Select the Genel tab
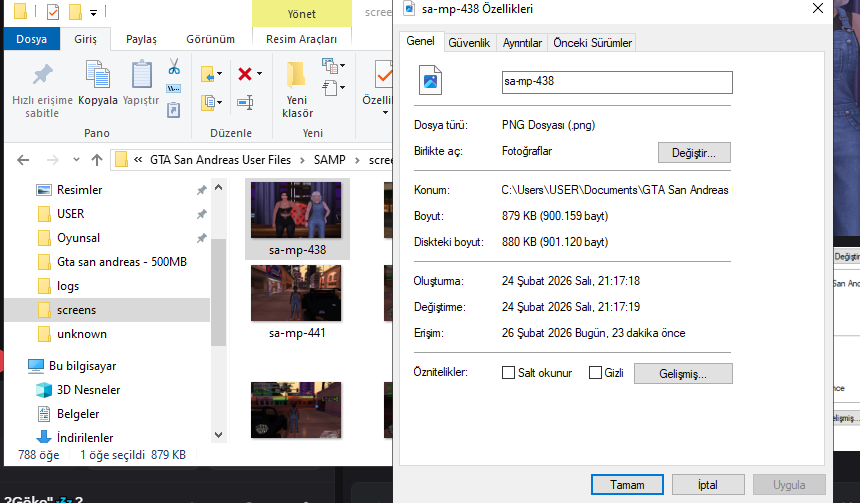Image resolution: width=860 pixels, height=503 pixels. coord(420,41)
